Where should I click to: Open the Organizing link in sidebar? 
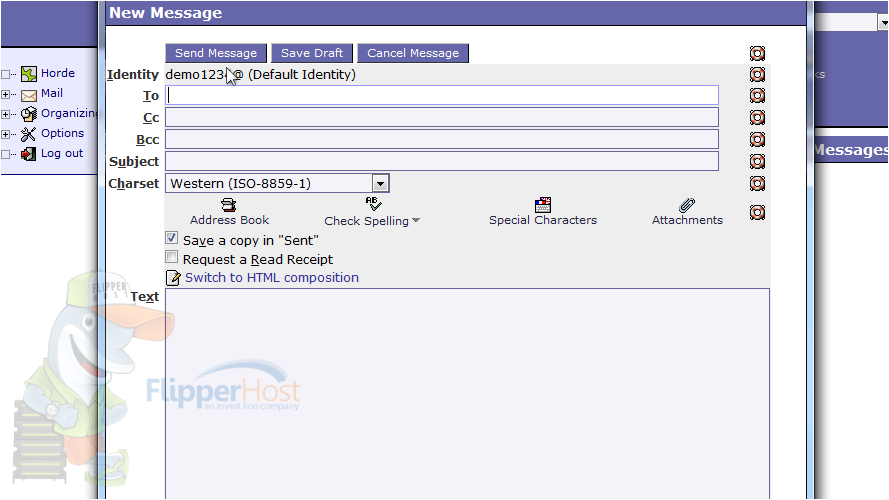click(69, 113)
